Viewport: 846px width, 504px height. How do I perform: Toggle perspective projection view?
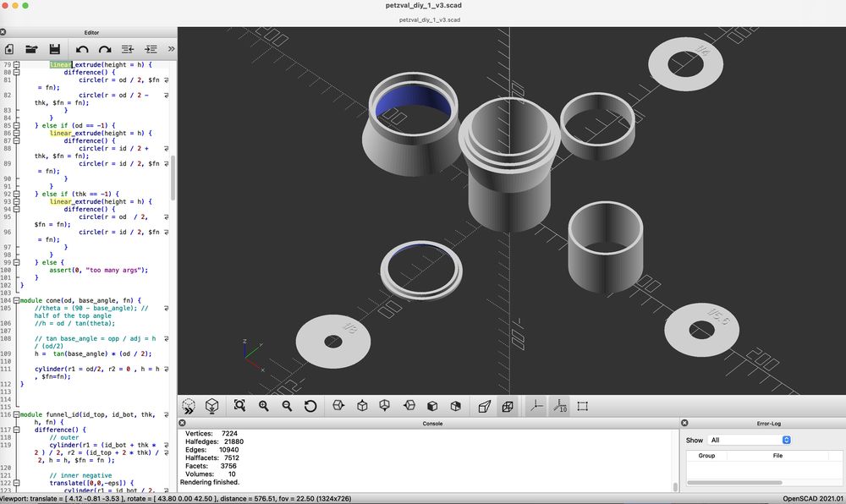point(484,406)
